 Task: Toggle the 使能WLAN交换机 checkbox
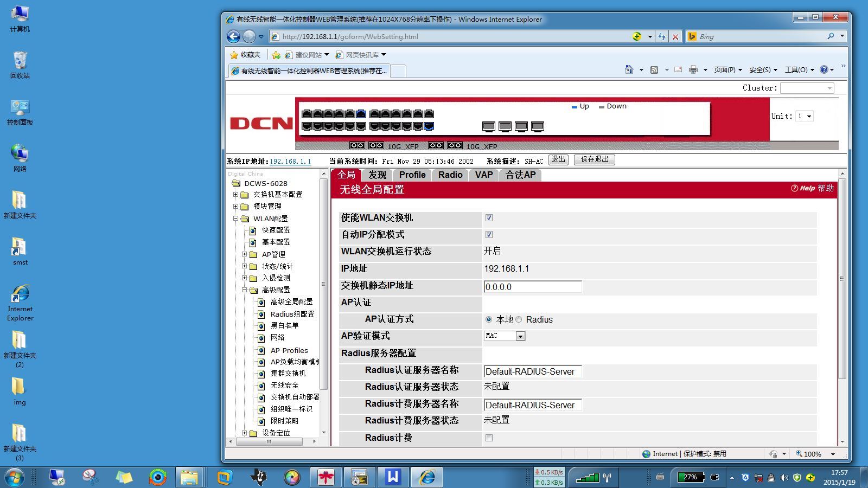click(489, 218)
